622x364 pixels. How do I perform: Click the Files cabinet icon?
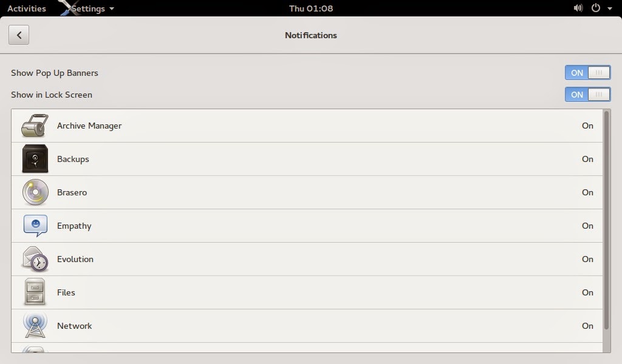click(35, 292)
